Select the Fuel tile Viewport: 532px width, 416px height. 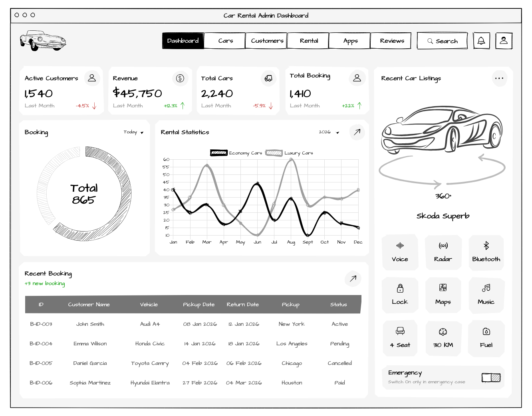pyautogui.click(x=486, y=338)
